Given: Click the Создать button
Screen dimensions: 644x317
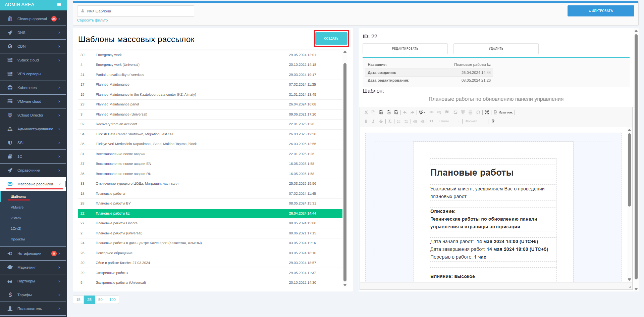Looking at the screenshot, I should pos(331,39).
